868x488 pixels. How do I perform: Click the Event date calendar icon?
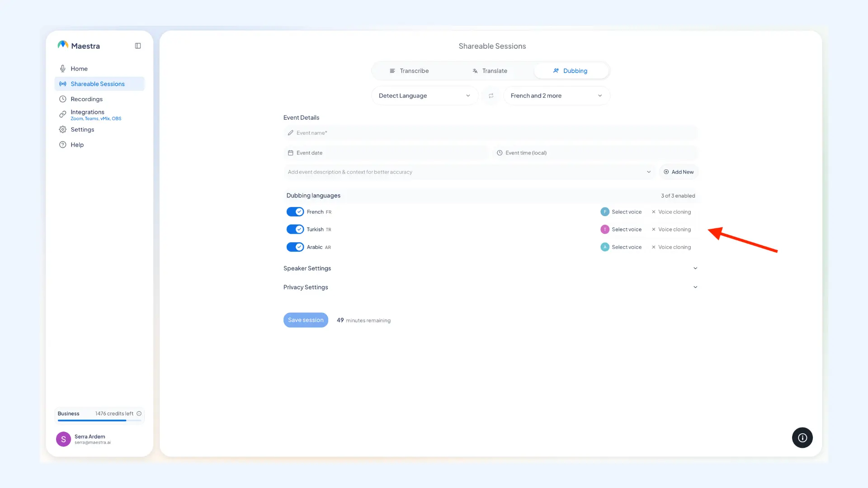click(291, 153)
